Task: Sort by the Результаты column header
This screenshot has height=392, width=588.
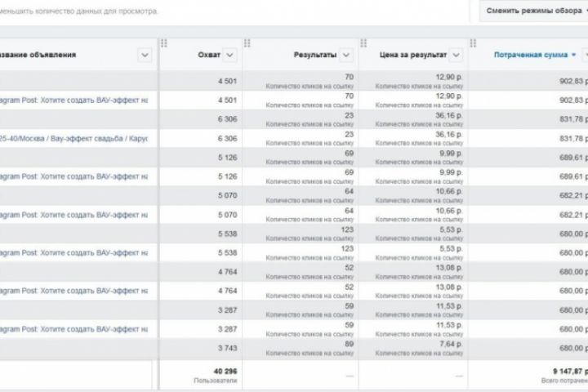Action: coord(314,55)
